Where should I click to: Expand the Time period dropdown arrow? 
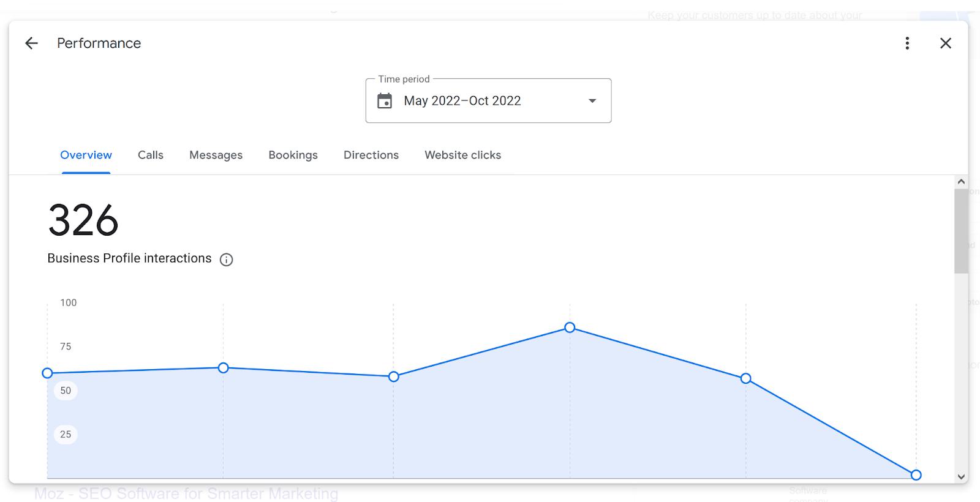592,101
